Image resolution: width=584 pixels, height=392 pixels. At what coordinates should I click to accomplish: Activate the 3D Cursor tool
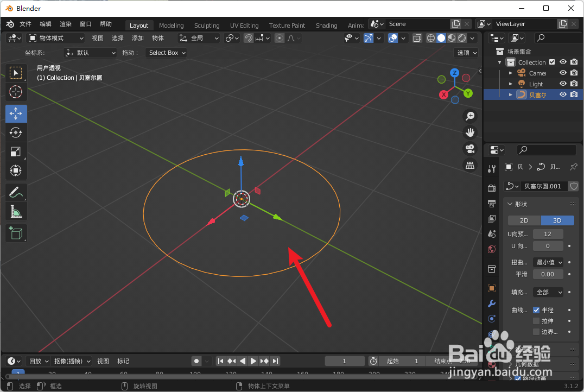click(x=16, y=92)
